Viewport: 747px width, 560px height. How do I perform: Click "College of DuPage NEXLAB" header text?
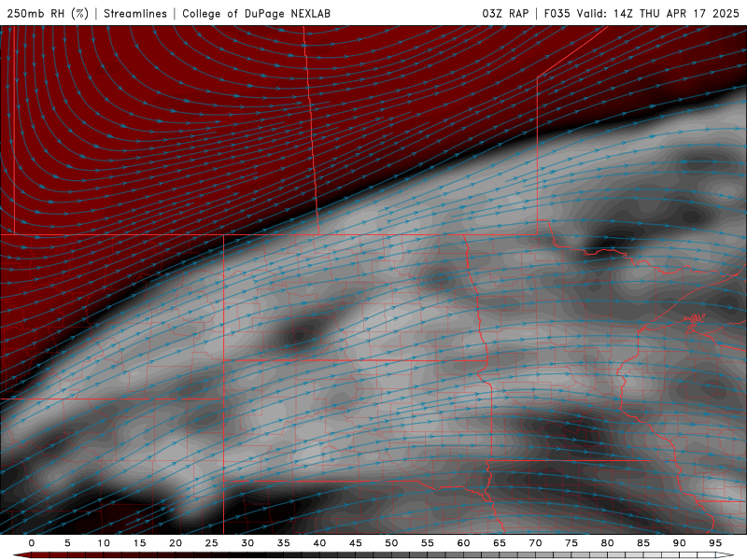[x=256, y=13]
